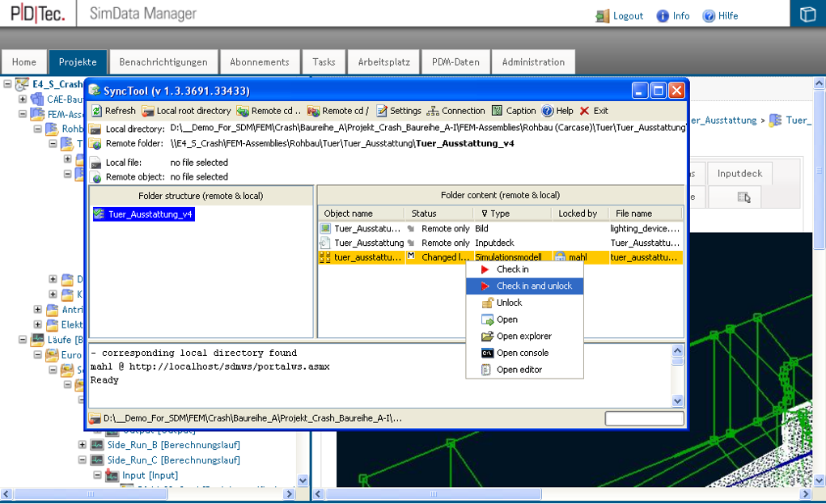The image size is (826, 504).
Task: Click Exit in the SyncTool toolbar
Action: [x=594, y=111]
